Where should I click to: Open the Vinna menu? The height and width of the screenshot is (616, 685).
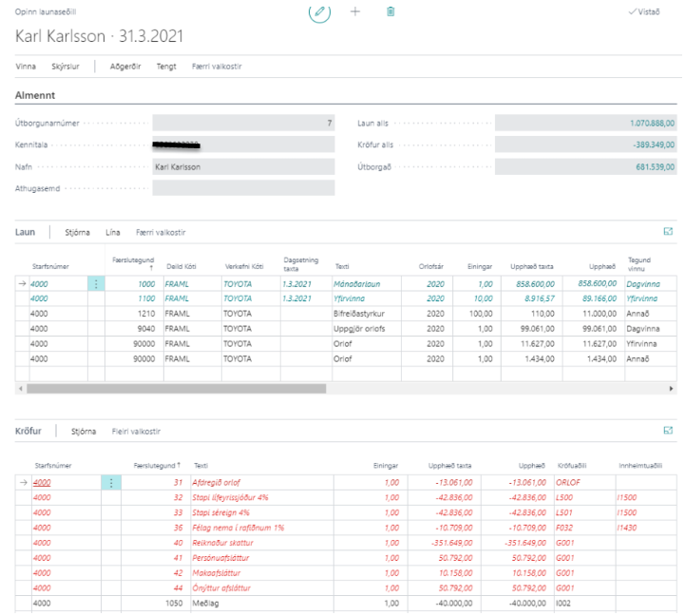26,67
